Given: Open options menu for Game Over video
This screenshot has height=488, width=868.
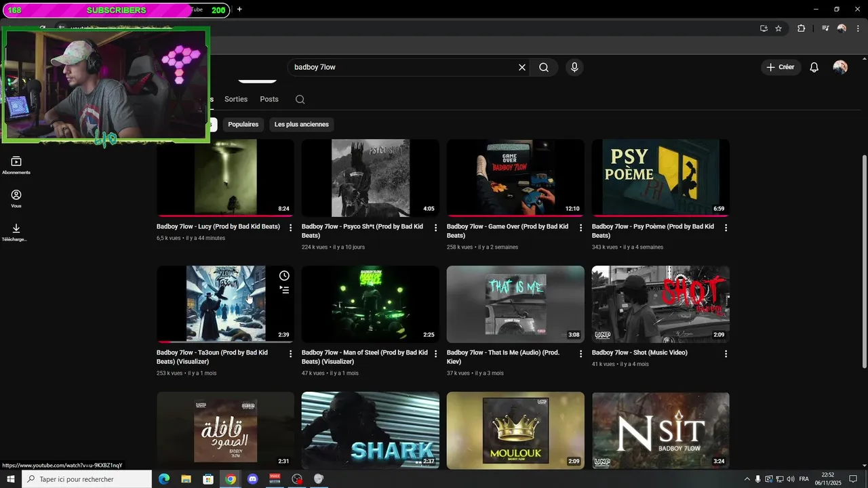Looking at the screenshot, I should click(581, 228).
